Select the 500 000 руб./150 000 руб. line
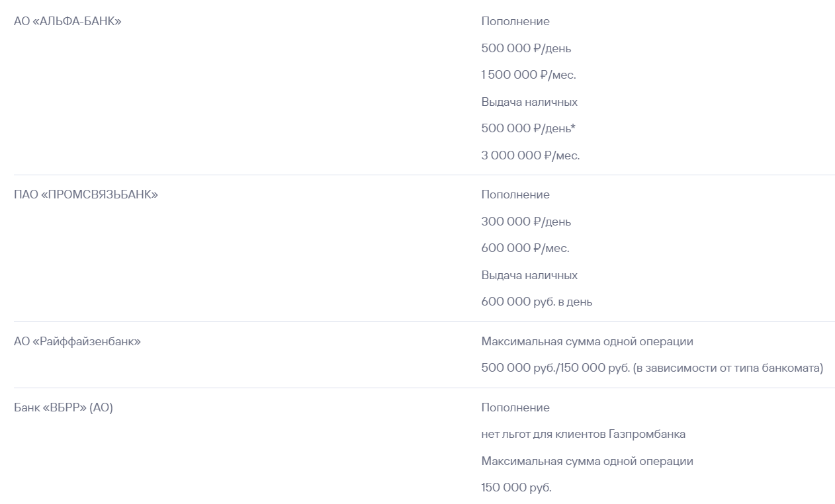Viewport: 835px width, 504px height. click(652, 368)
